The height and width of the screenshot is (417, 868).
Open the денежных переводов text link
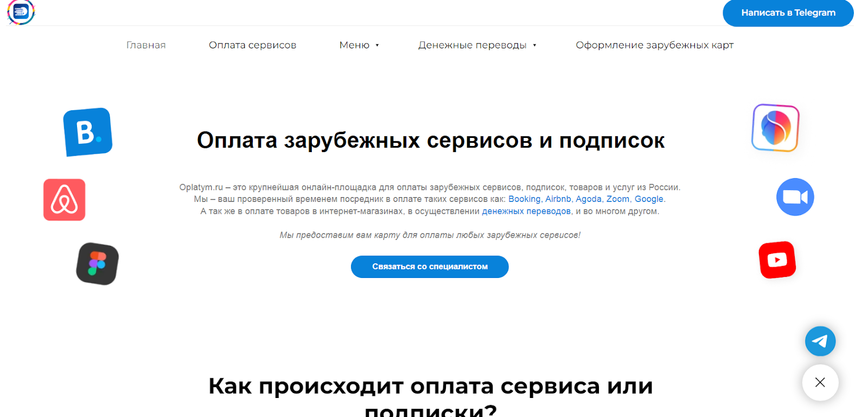click(x=526, y=211)
